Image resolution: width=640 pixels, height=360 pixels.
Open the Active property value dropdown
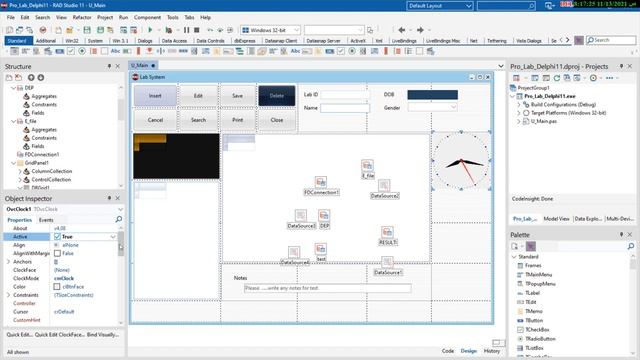(113, 237)
